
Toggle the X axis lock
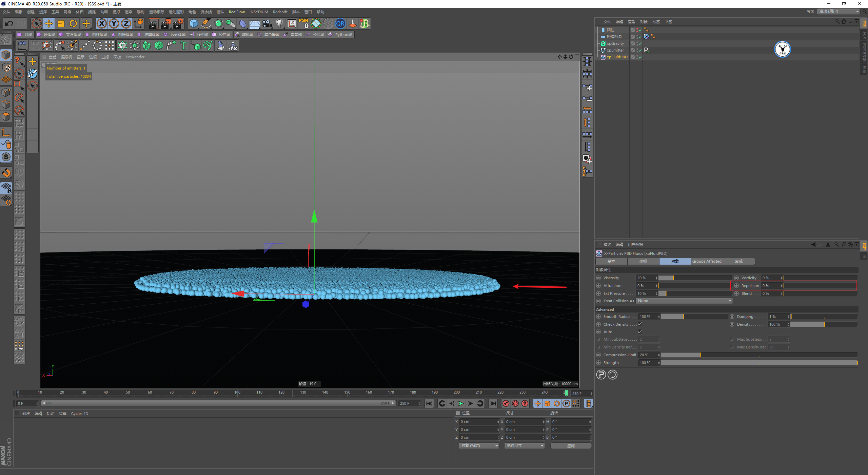point(101,23)
